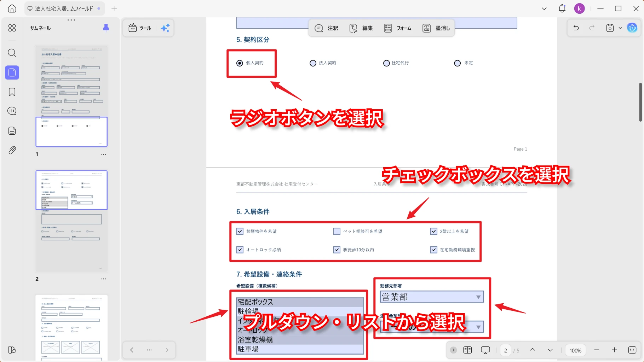Open page 2 thumbnail
Screen dimensions: 644x362
71,221
